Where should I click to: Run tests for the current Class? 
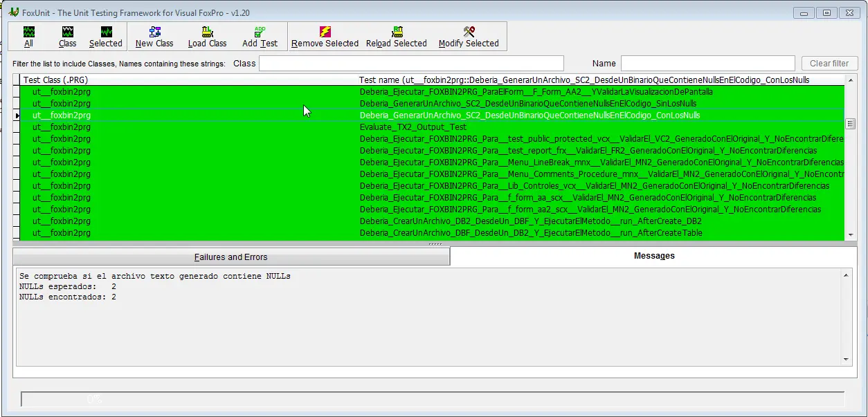tap(67, 37)
